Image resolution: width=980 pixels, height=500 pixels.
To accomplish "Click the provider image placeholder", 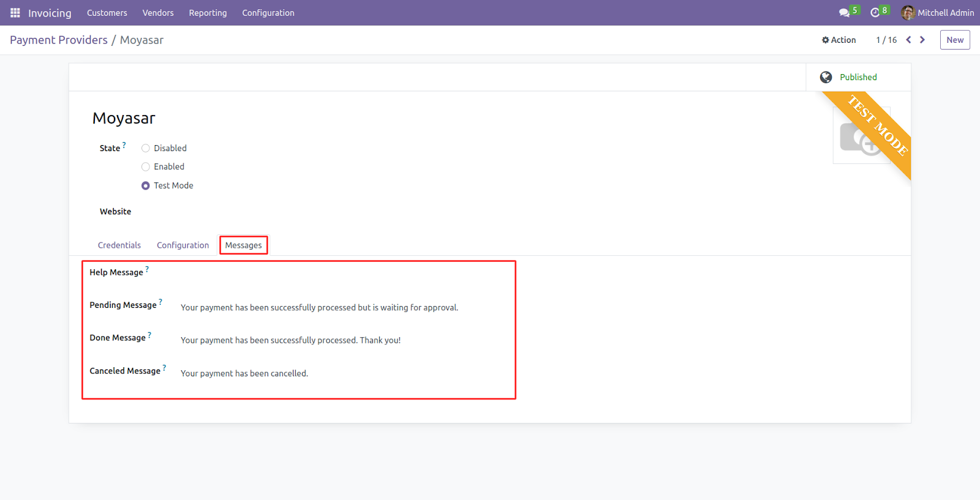I will point(862,135).
